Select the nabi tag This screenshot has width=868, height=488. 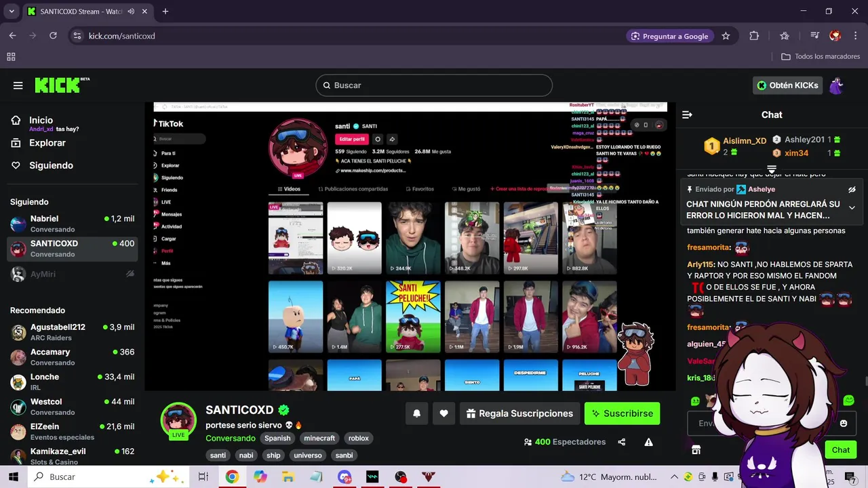246,455
